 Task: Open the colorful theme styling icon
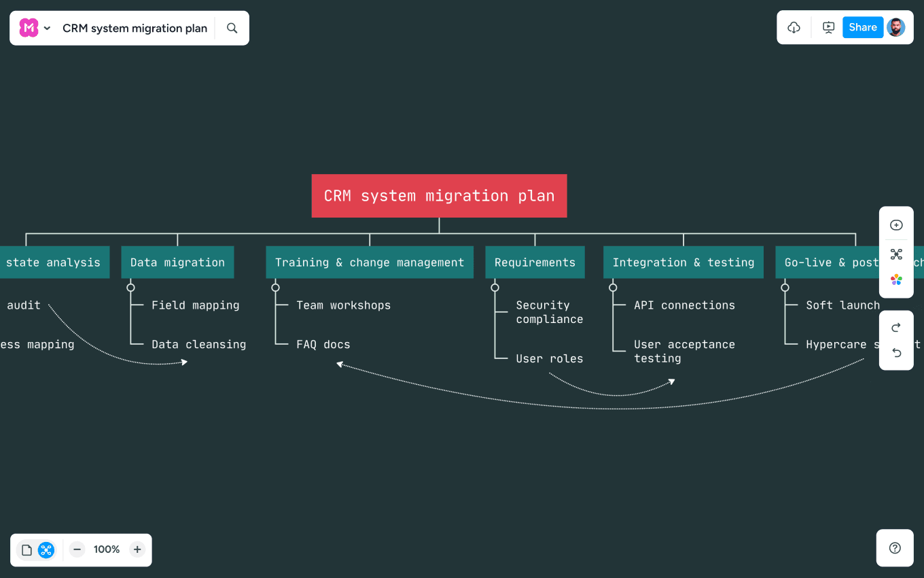pyautogui.click(x=896, y=280)
